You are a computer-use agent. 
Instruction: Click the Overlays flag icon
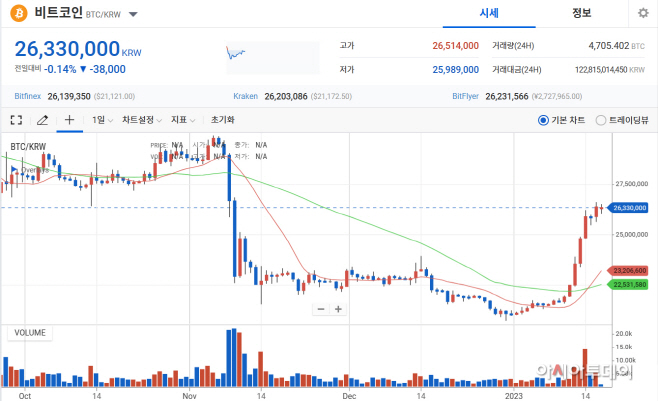pos(15,169)
